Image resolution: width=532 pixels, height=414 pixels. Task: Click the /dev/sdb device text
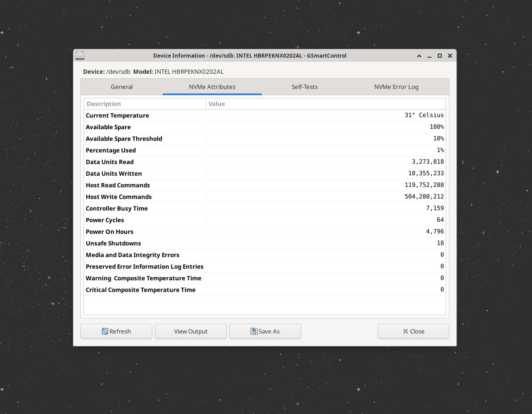coord(118,72)
